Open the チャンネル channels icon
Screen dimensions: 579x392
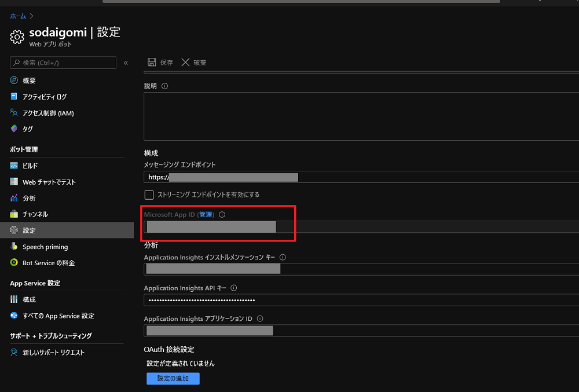14,214
